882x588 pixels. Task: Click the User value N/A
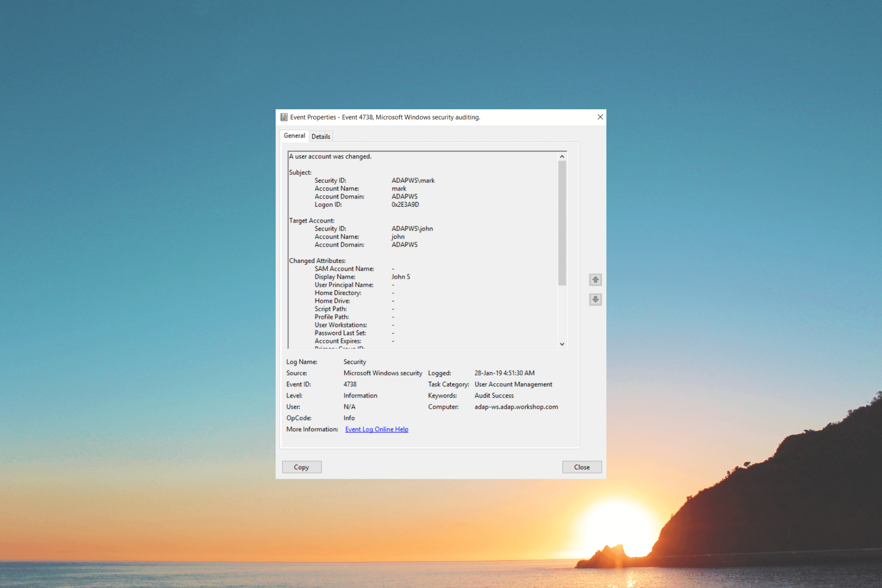(x=349, y=407)
